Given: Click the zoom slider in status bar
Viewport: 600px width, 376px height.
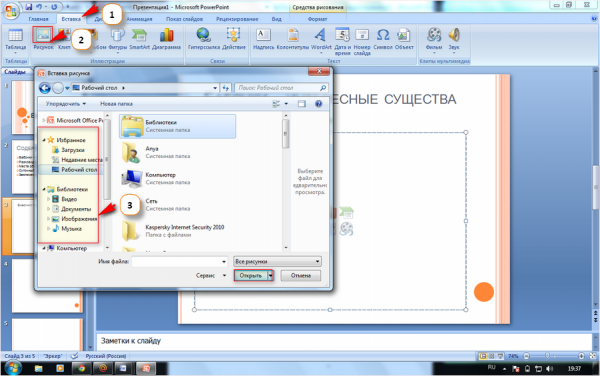Looking at the screenshot, I should 547,356.
